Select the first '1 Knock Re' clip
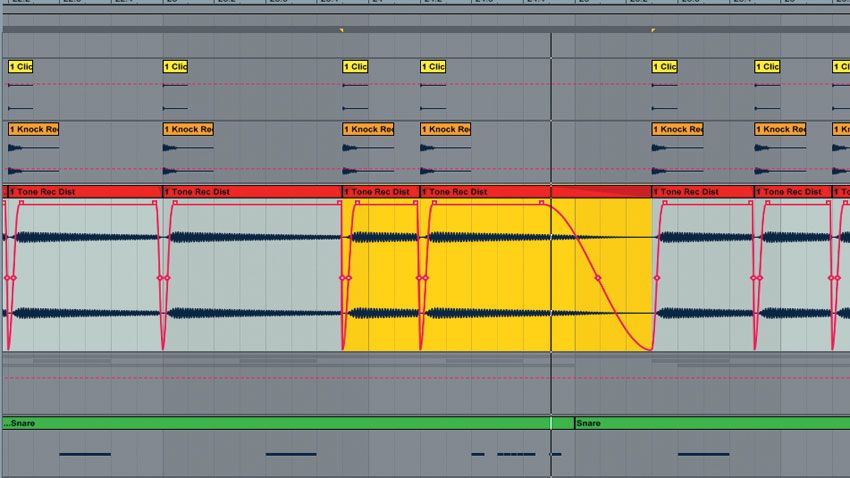 click(34, 129)
